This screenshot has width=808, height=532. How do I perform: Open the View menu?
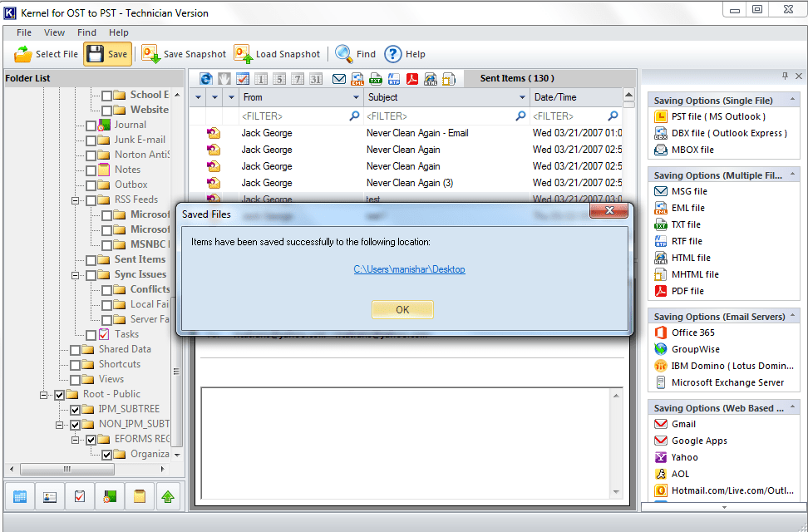click(x=54, y=32)
